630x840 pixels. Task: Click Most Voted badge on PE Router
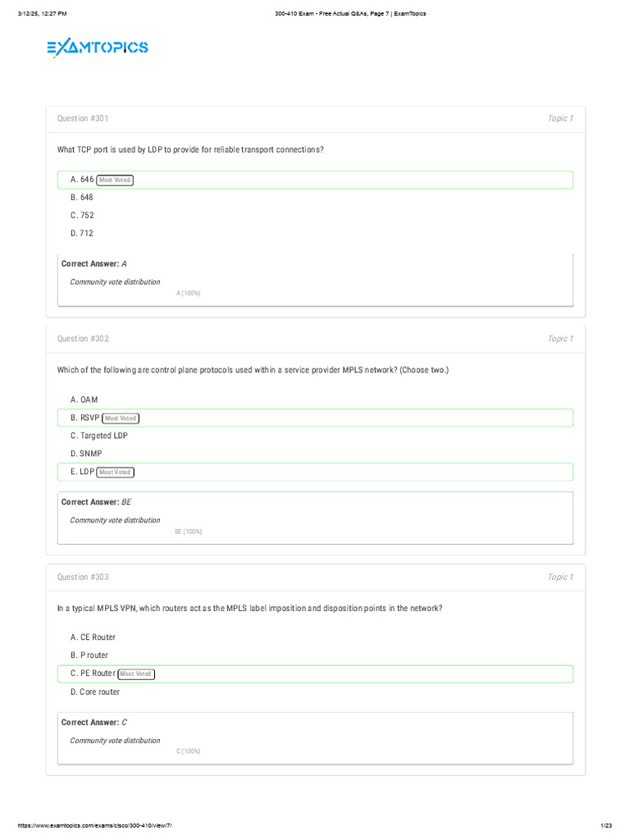(x=136, y=673)
